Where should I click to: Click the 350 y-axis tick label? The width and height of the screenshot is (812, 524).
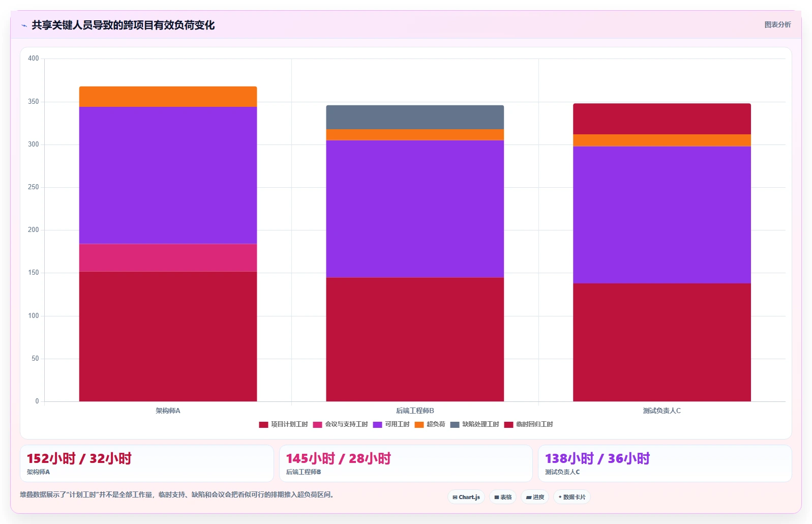click(x=34, y=102)
